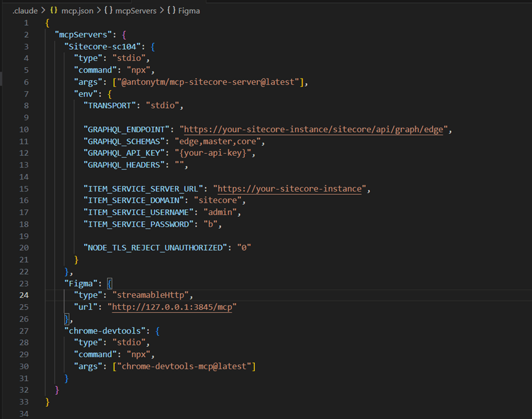Viewport: 532px width, 419px height.
Task: Follow the ITEM_SERVICE_SERVER_URL link
Action: 290,188
